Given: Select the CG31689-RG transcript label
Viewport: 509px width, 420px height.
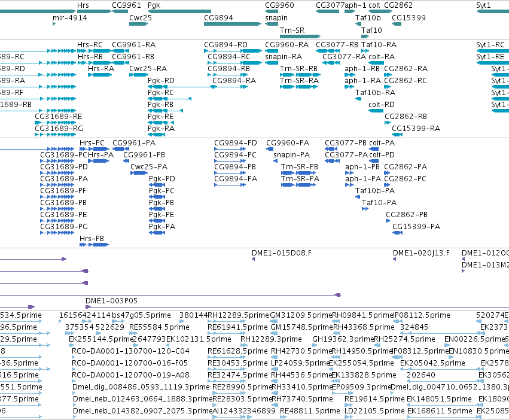Looking at the screenshot, I should [59, 128].
